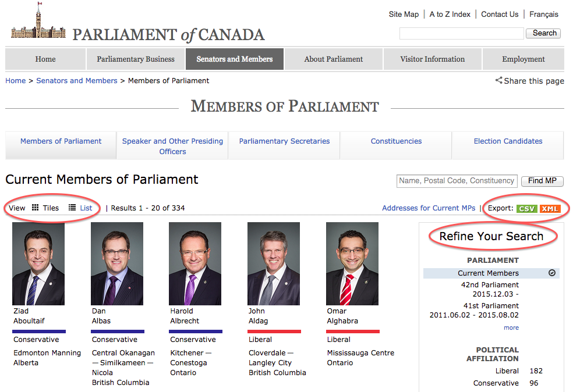
Task: Expand 'more' to show additional parliaments
Action: coord(511,327)
